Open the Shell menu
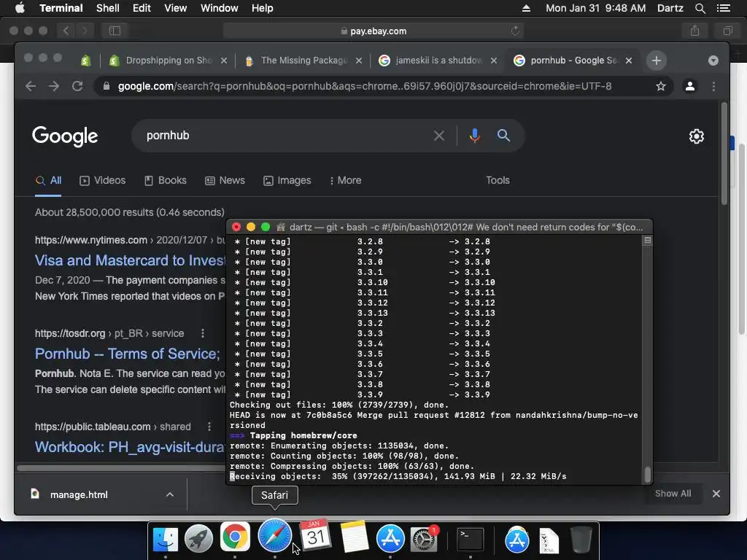 (x=108, y=8)
